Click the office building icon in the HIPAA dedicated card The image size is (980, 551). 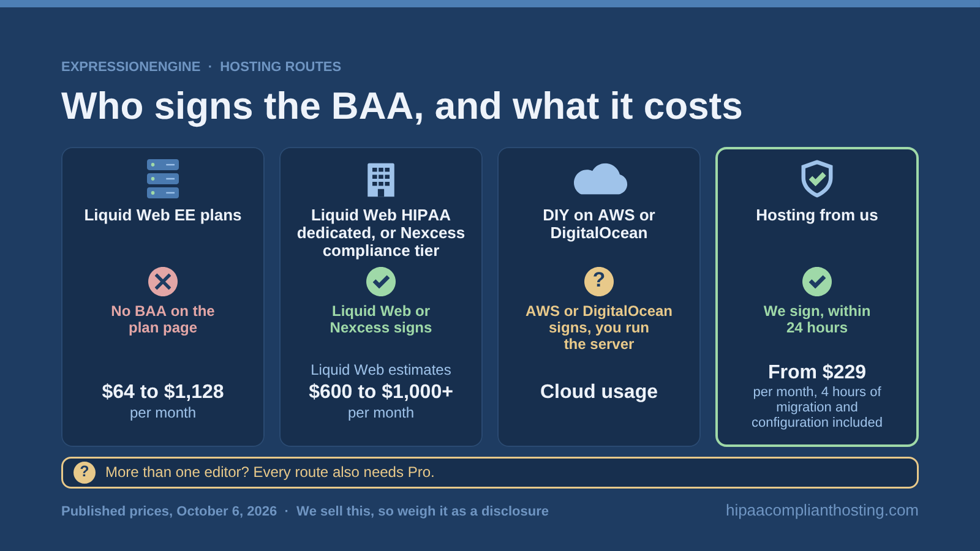click(x=381, y=179)
